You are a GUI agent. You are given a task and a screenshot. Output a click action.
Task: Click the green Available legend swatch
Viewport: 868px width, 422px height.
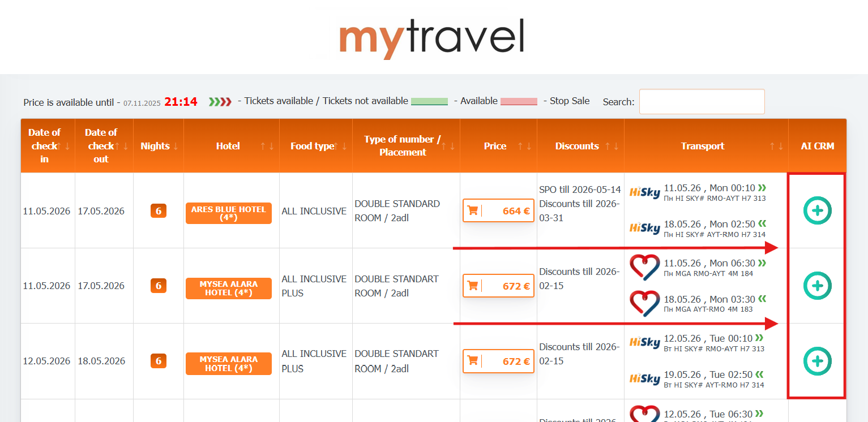pyautogui.click(x=429, y=101)
